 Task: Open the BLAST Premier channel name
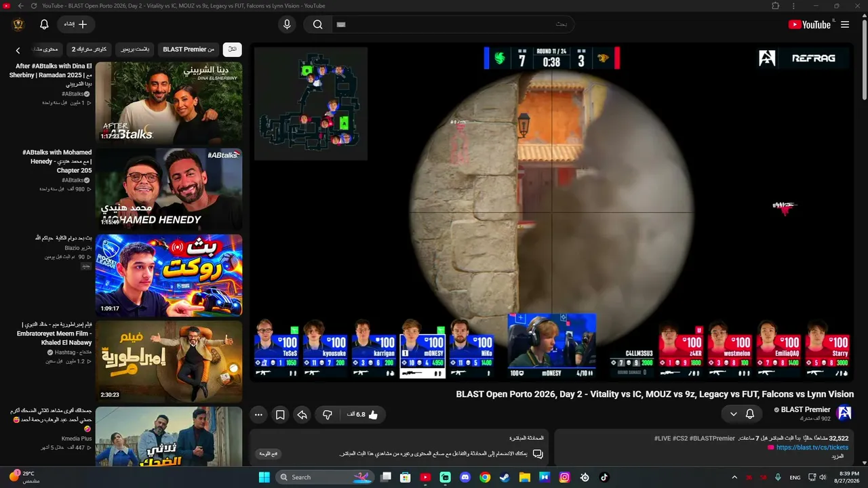[x=806, y=409]
